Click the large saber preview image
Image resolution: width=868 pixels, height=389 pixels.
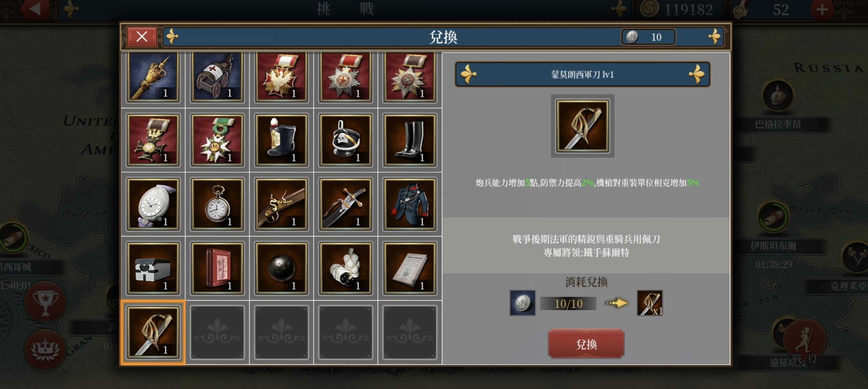[x=582, y=126]
